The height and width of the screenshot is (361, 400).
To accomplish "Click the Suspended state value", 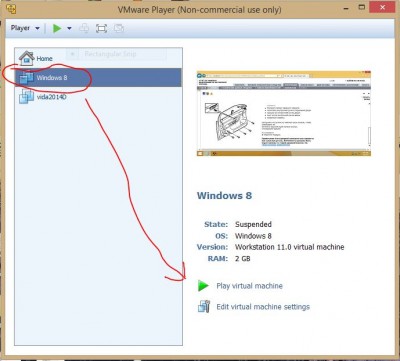I will 253,224.
